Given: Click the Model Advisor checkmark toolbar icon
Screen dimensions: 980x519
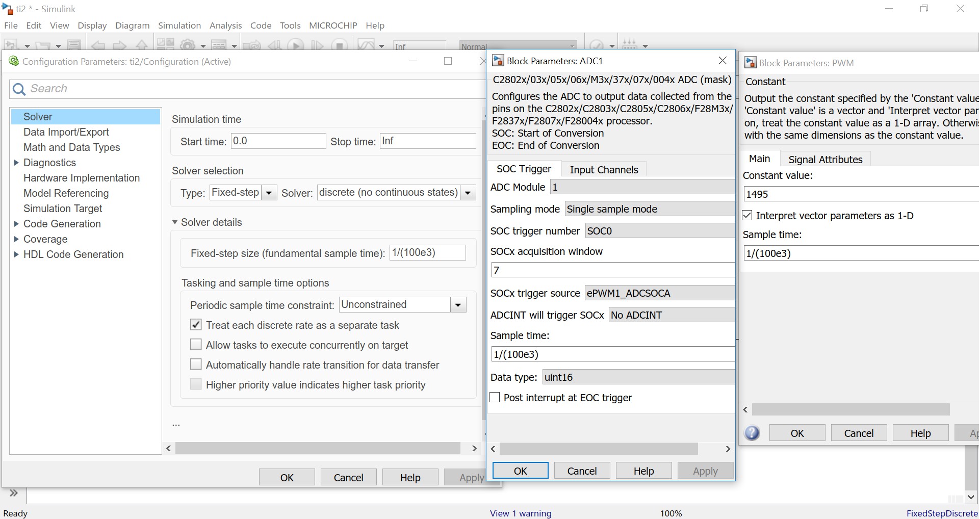Looking at the screenshot, I should [597, 45].
